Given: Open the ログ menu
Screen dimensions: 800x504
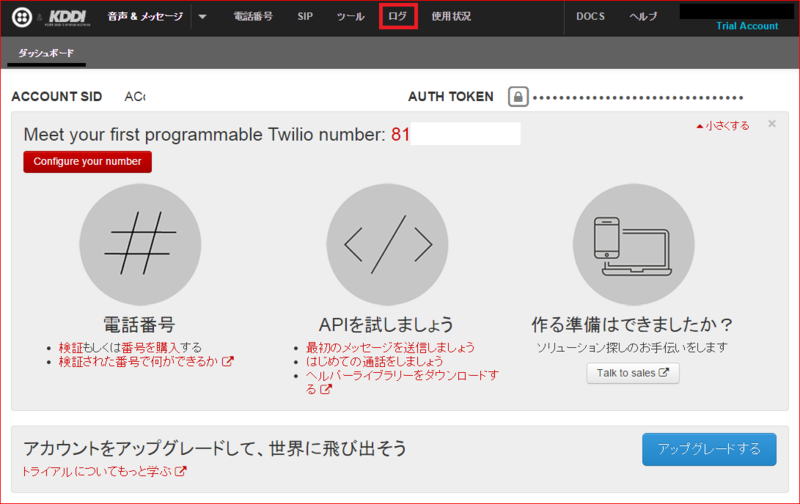Looking at the screenshot, I should click(x=398, y=16).
